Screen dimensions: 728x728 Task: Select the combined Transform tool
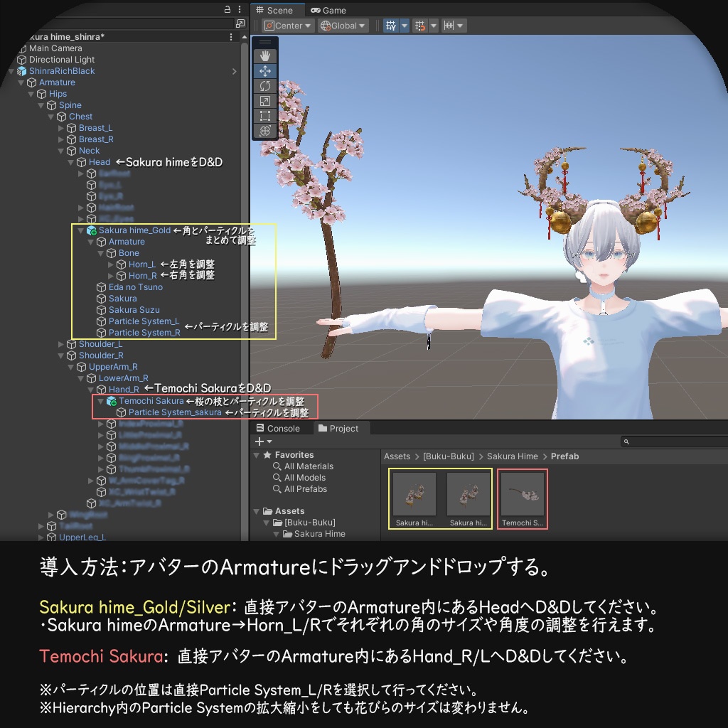tap(265, 131)
